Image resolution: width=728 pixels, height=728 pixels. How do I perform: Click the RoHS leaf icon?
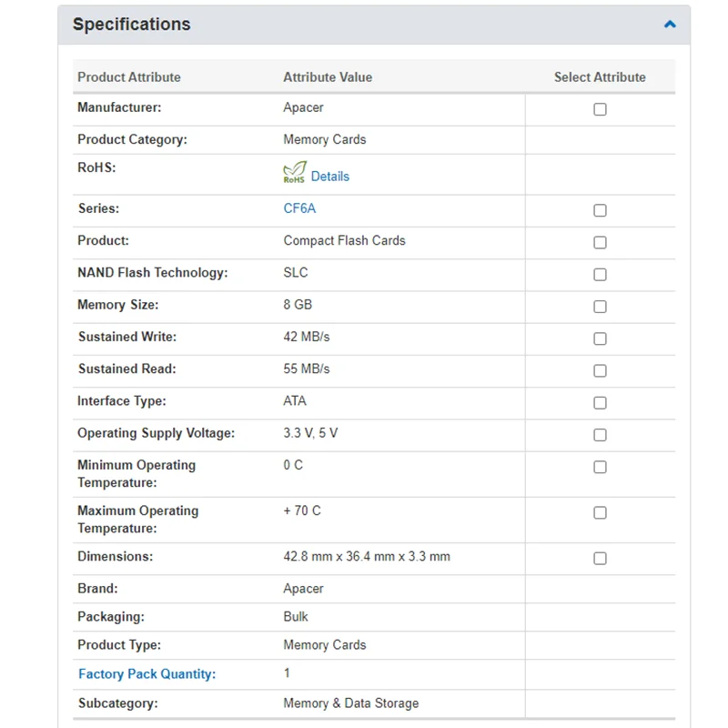(x=295, y=173)
